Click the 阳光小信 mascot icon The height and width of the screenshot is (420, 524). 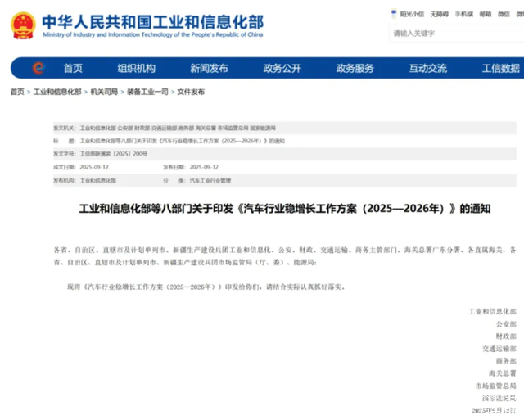(394, 14)
